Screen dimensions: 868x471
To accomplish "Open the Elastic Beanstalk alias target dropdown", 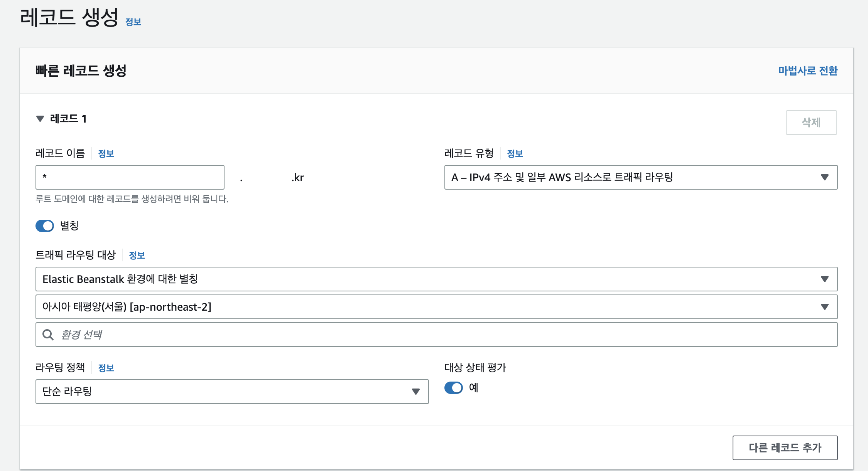I will point(436,279).
